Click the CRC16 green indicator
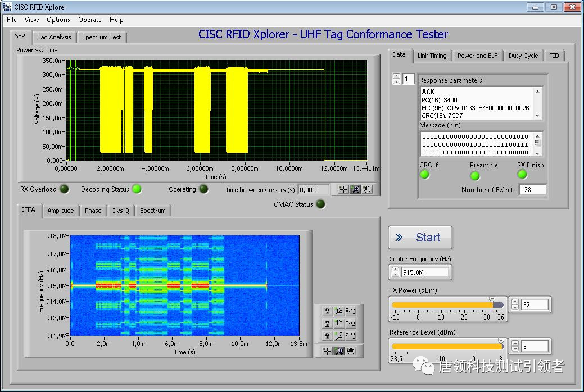This screenshot has width=584, height=392. [x=424, y=174]
